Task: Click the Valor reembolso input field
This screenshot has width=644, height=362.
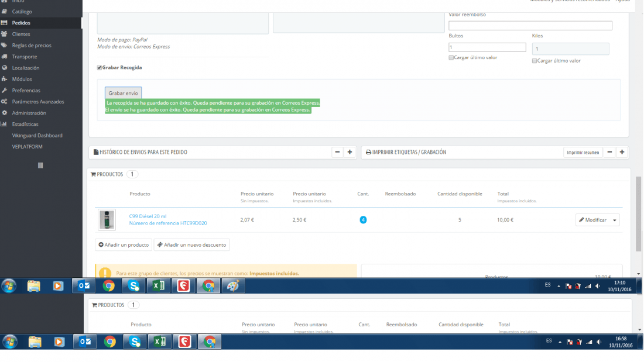Action: pos(530,26)
